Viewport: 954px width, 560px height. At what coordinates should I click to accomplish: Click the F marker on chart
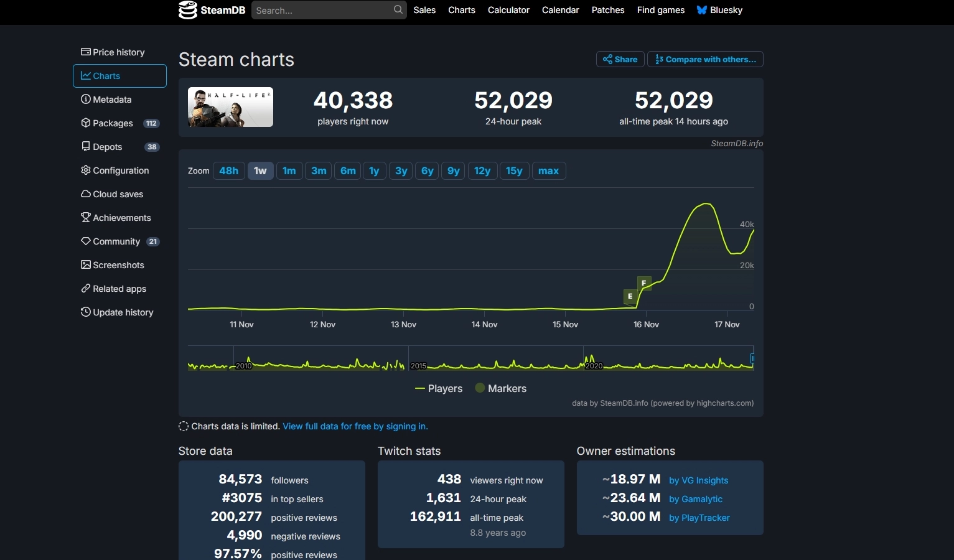644,283
